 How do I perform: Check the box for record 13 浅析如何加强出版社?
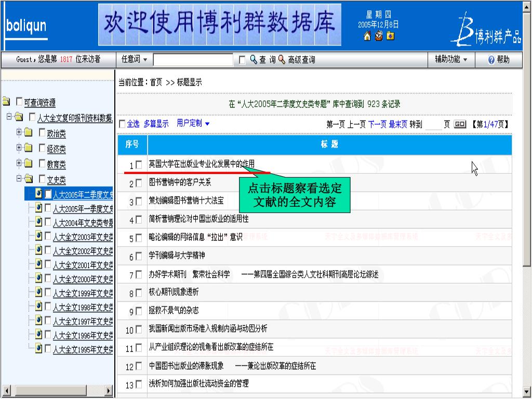[x=139, y=384]
